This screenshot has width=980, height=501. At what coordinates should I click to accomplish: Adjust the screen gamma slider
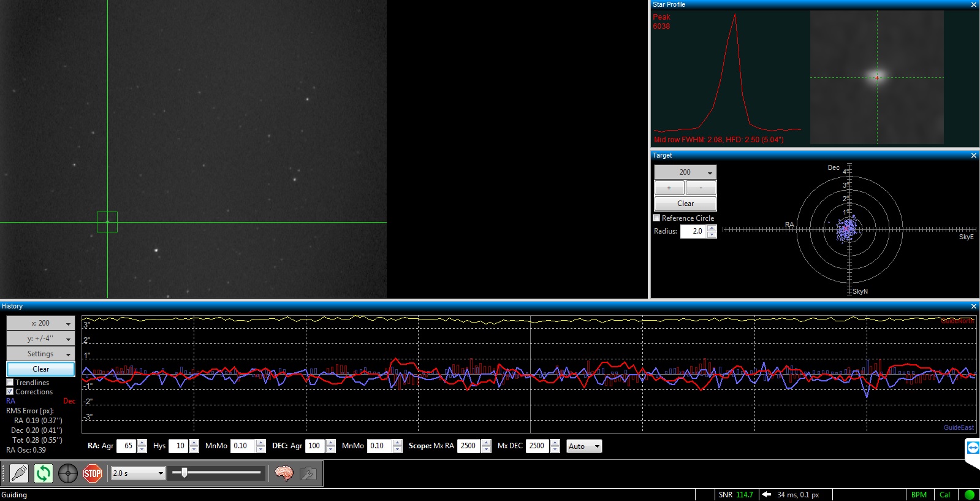[x=184, y=473]
